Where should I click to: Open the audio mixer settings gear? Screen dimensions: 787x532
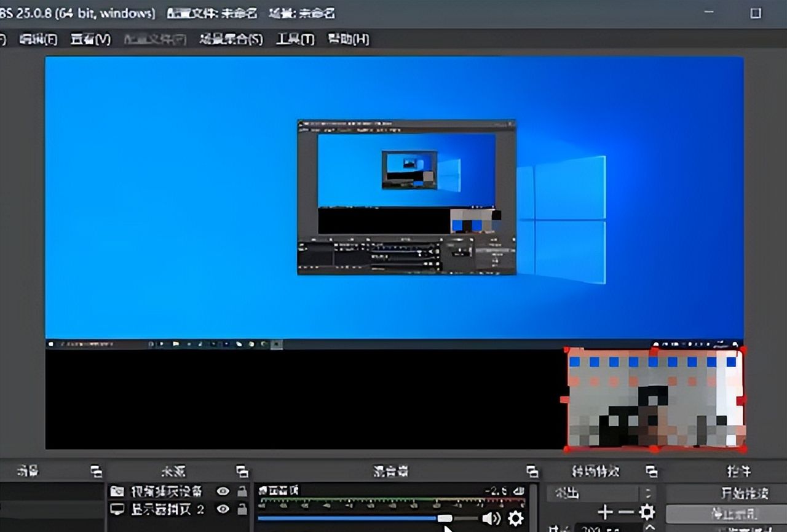[x=515, y=518]
